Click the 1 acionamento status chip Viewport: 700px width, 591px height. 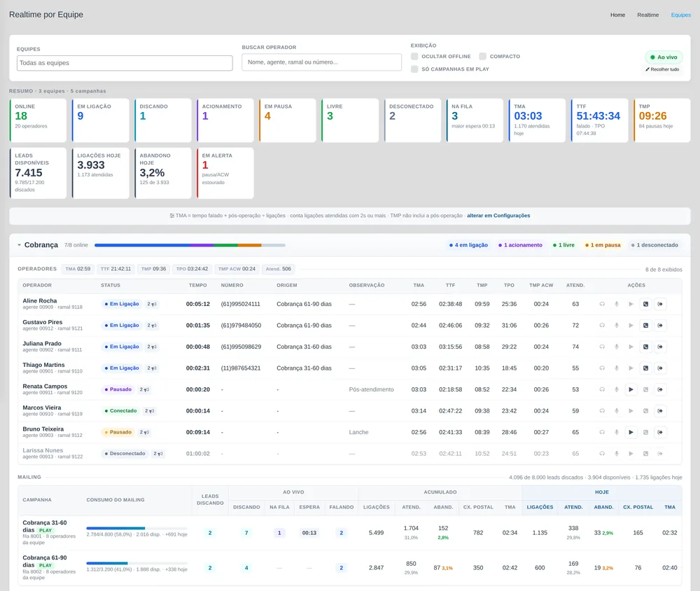tap(520, 245)
